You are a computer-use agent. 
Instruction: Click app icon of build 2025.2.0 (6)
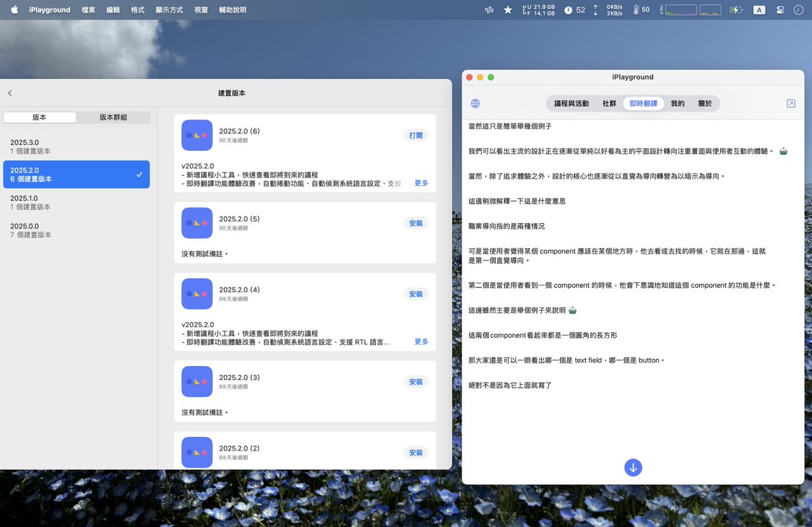[x=197, y=135]
